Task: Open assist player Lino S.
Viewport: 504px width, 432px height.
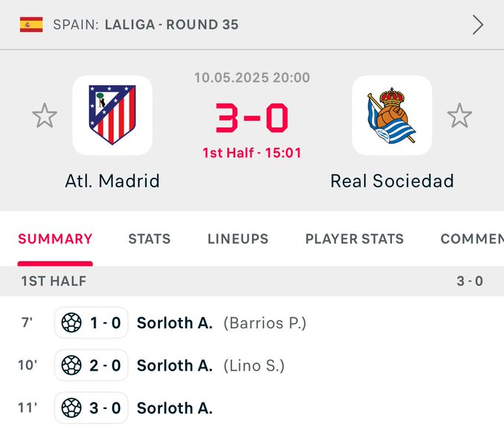Action: click(x=254, y=366)
